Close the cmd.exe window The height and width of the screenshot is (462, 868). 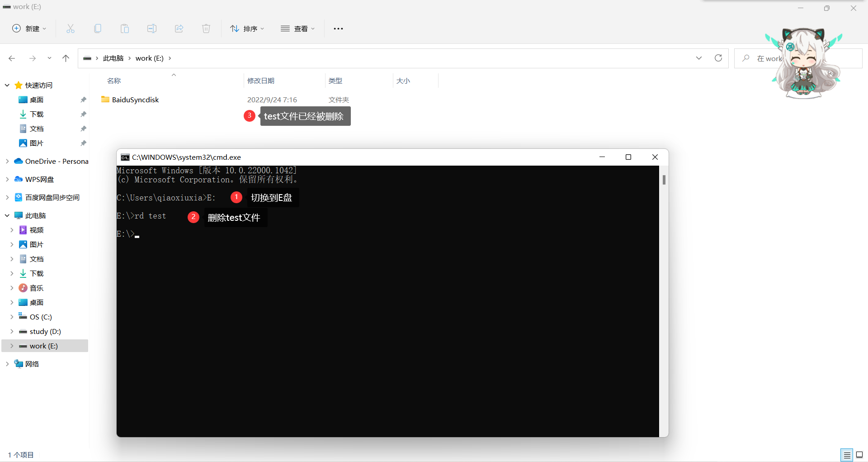point(655,157)
